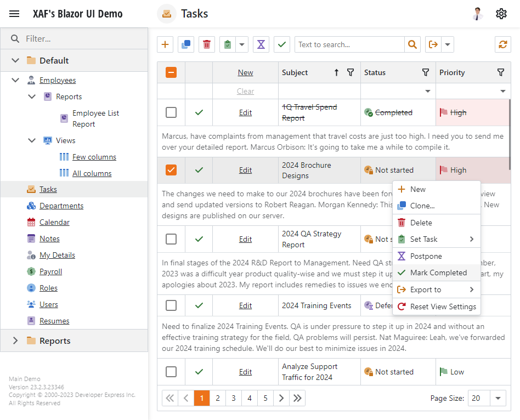520x420 pixels.
Task: Check the 1Q Travel Spend Report row checkbox
Action: 171,112
